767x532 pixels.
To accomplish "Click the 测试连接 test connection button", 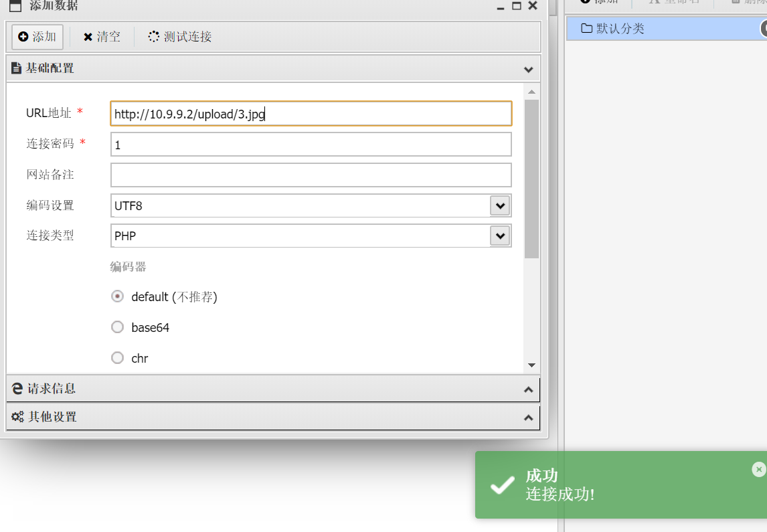I will (x=180, y=37).
